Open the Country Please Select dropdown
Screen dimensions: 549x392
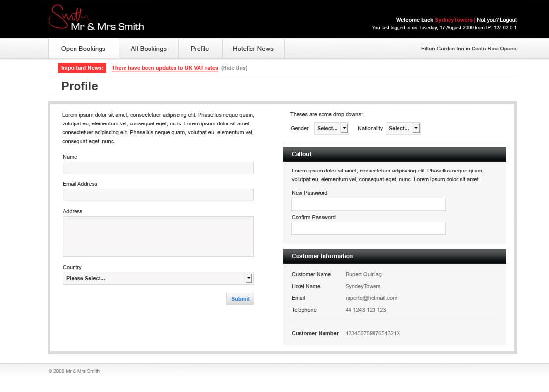click(x=158, y=278)
